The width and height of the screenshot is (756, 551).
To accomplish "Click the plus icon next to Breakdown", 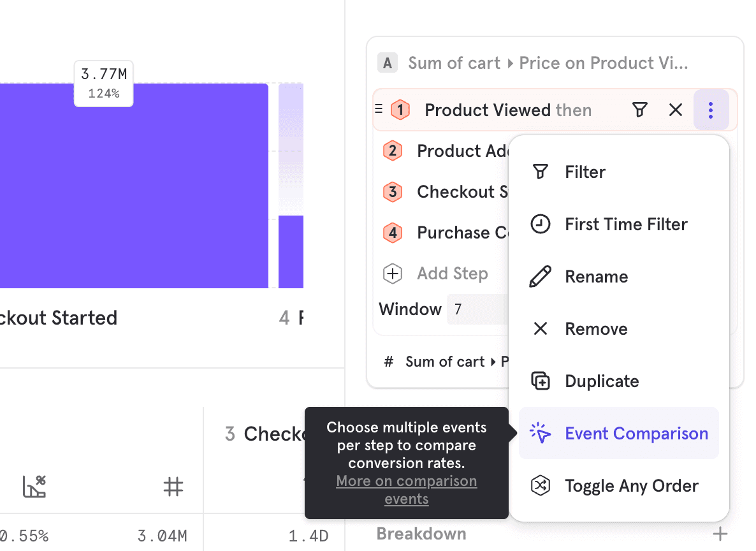I will tap(720, 534).
